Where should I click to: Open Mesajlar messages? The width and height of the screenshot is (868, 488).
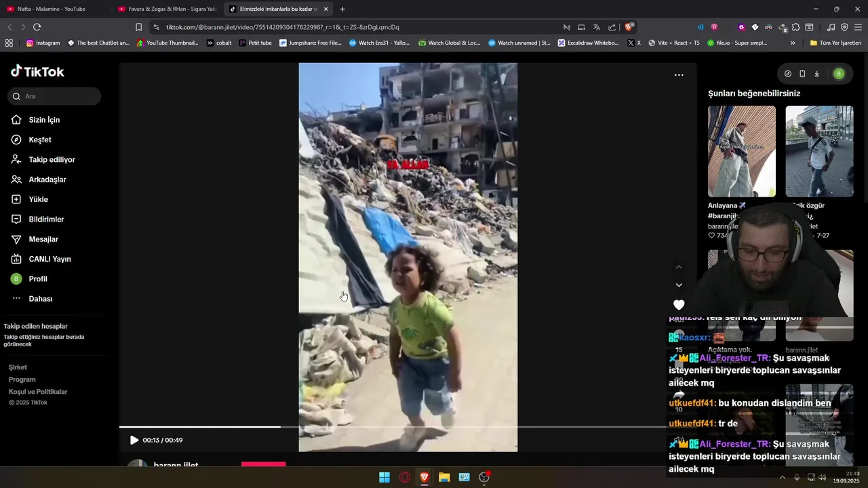[x=35, y=239]
